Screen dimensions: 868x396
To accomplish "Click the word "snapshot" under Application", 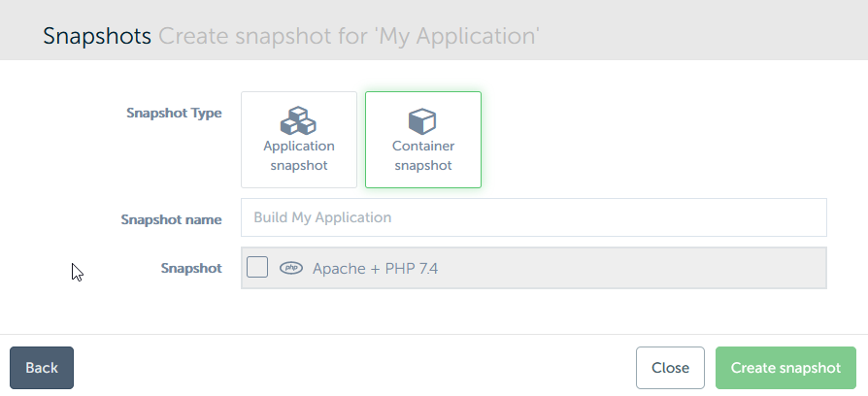I will (299, 165).
